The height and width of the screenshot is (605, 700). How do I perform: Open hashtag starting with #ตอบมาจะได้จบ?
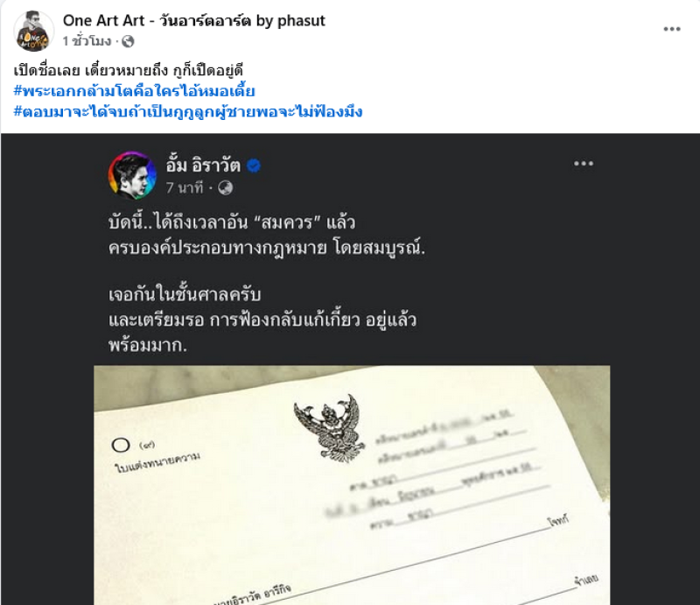coord(188,112)
